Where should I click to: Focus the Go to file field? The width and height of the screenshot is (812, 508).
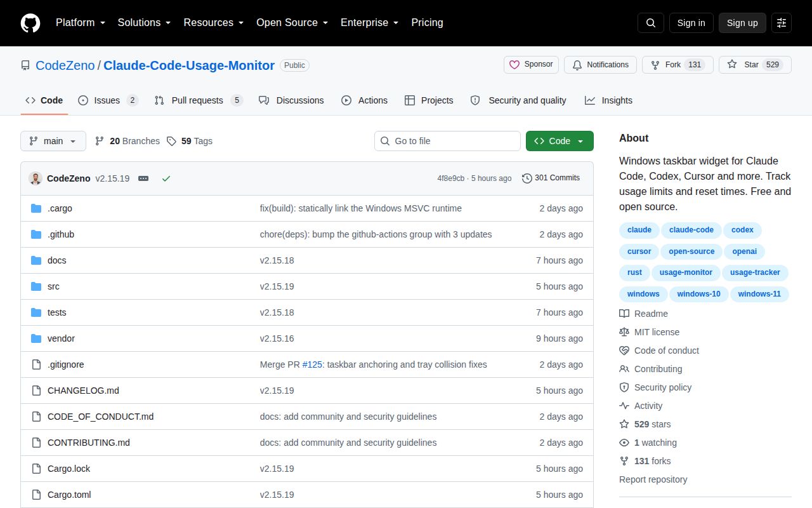click(447, 141)
